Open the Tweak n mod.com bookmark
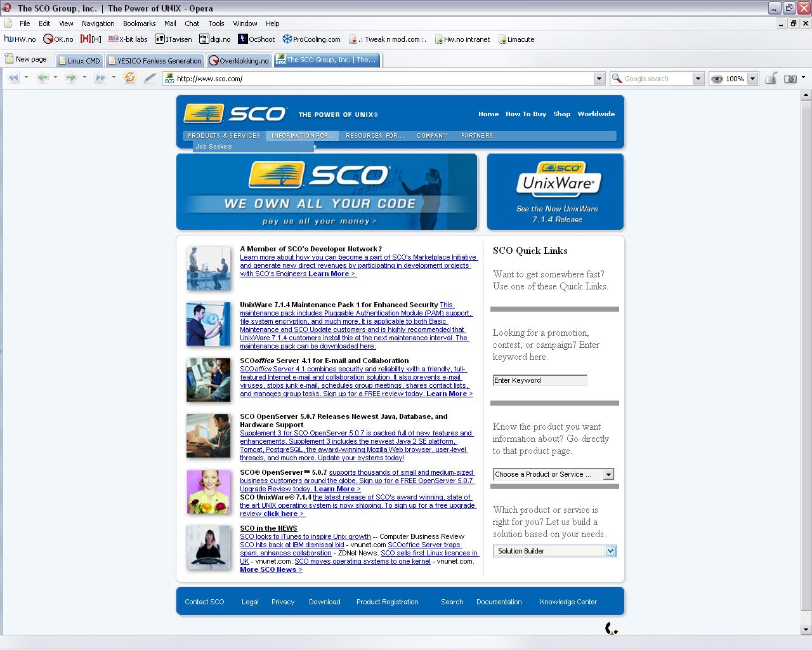 click(388, 39)
